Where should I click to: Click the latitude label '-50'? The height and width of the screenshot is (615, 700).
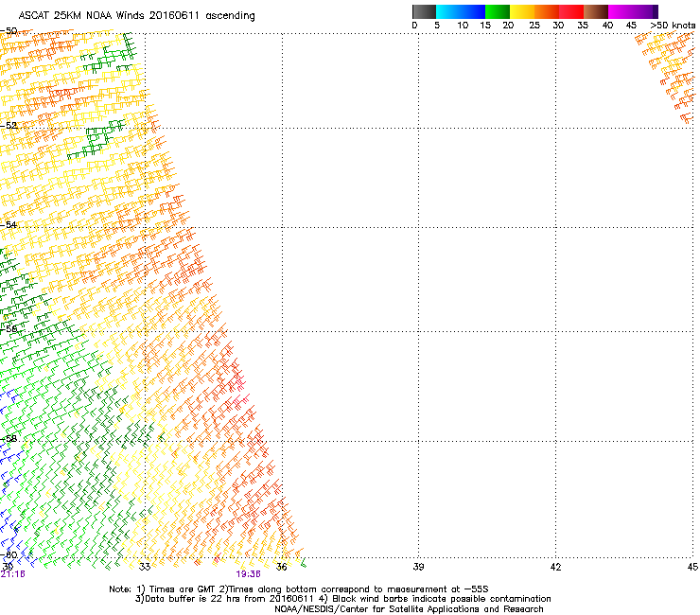(x=9, y=31)
